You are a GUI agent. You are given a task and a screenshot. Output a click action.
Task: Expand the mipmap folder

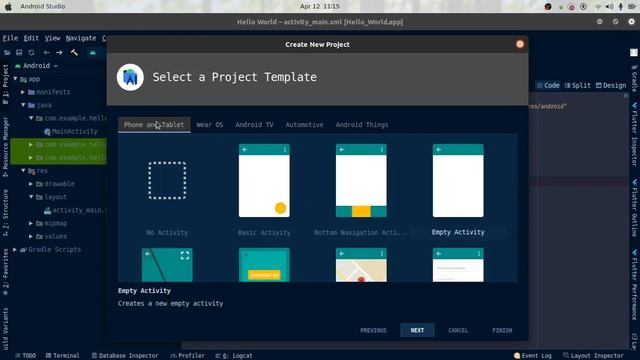[x=31, y=223]
